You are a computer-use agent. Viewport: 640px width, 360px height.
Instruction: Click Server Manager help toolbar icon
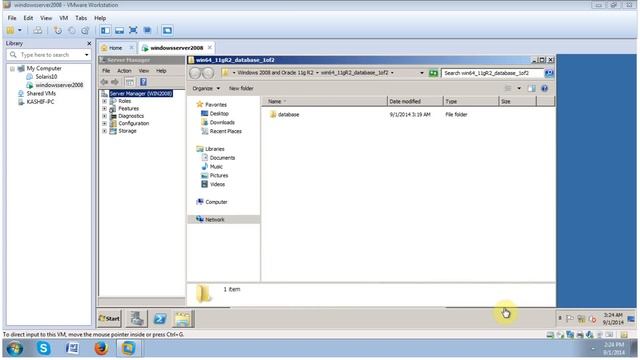pos(143,82)
